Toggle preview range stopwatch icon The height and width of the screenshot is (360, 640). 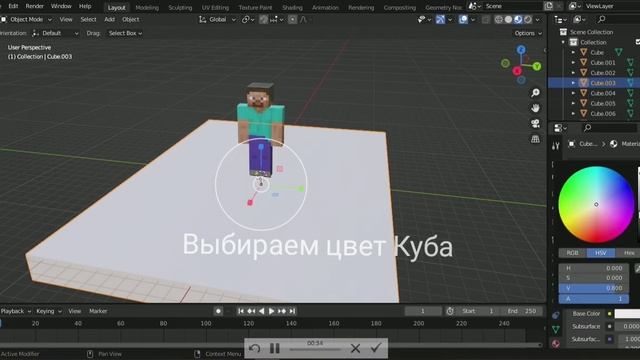click(450, 311)
